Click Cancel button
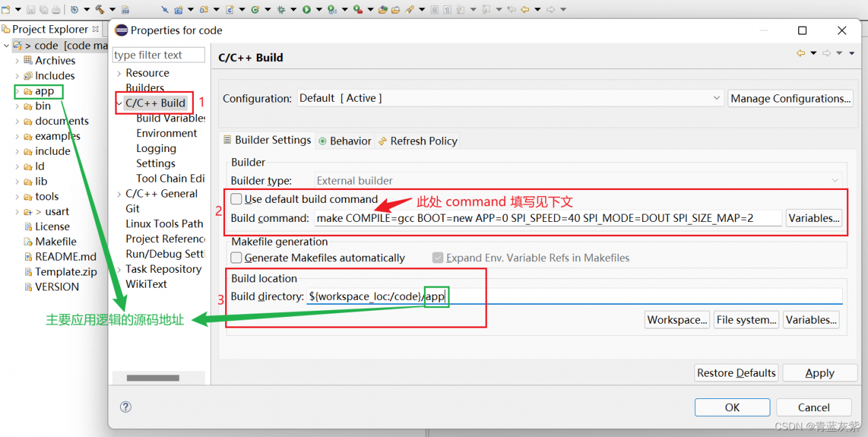 point(814,407)
